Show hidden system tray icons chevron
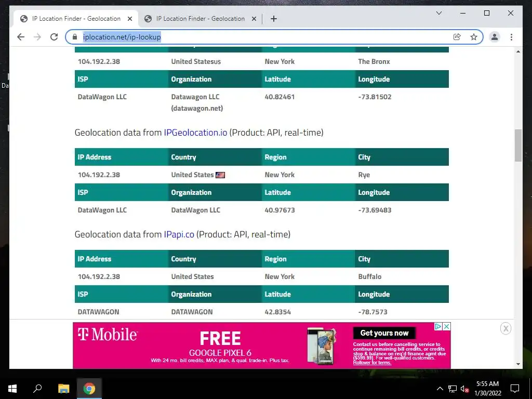This screenshot has width=532, height=399. pyautogui.click(x=440, y=389)
